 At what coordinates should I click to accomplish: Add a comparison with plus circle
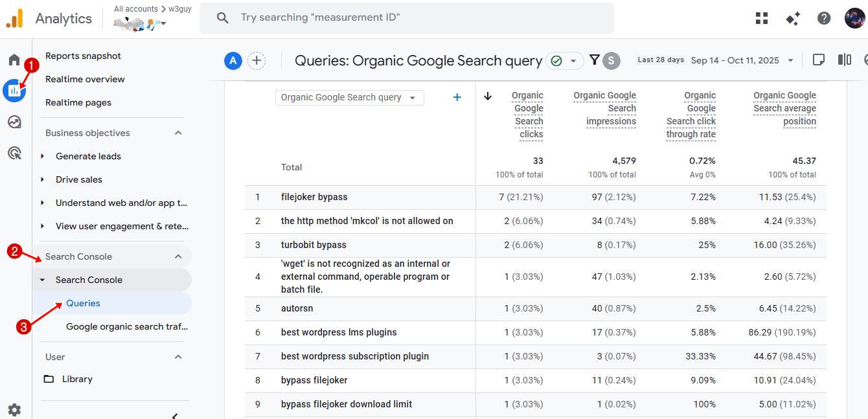[257, 61]
